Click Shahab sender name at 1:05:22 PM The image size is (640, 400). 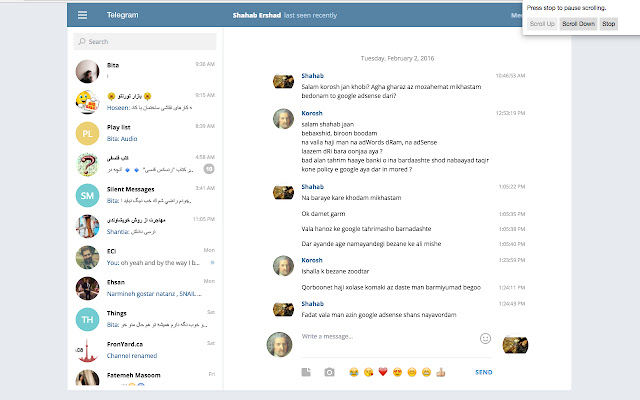point(312,187)
